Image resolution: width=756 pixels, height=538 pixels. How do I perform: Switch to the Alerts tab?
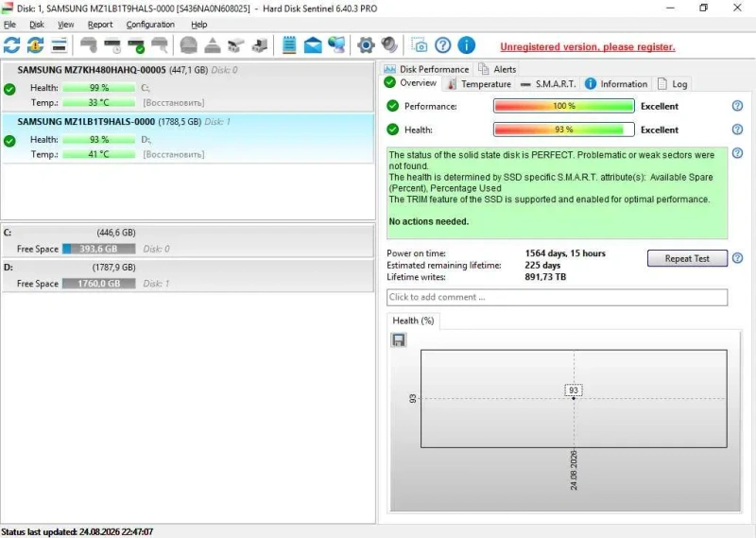click(497, 69)
